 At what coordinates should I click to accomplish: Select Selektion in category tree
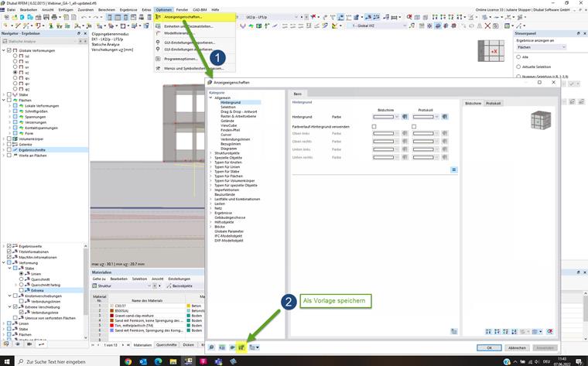pyautogui.click(x=228, y=108)
